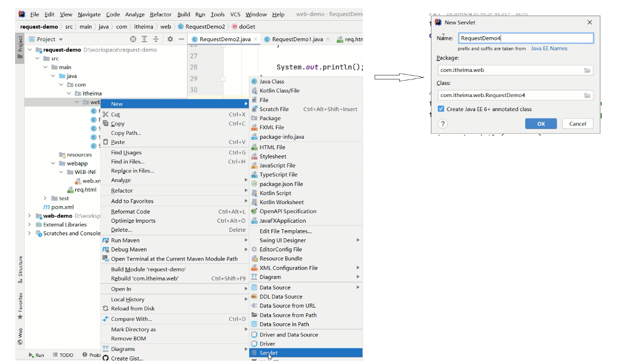Collapse the webapp folder node
This screenshot has height=364, width=624.
tap(53, 163)
